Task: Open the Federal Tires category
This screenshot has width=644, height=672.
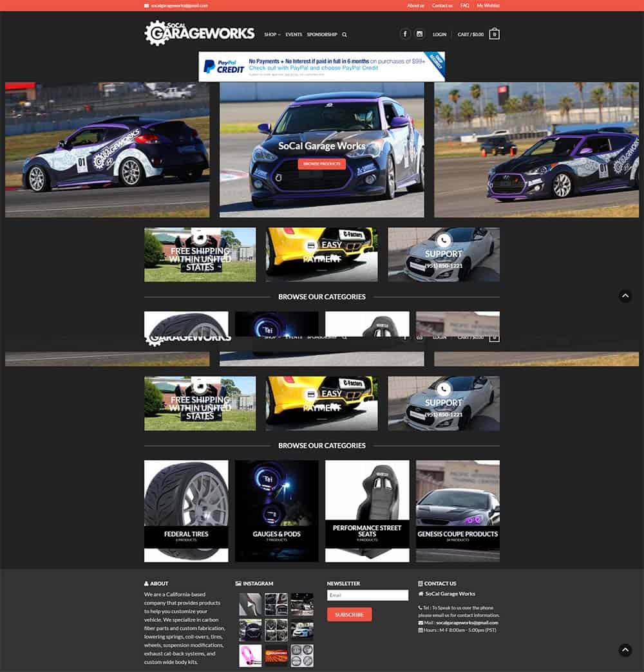Action: [186, 511]
